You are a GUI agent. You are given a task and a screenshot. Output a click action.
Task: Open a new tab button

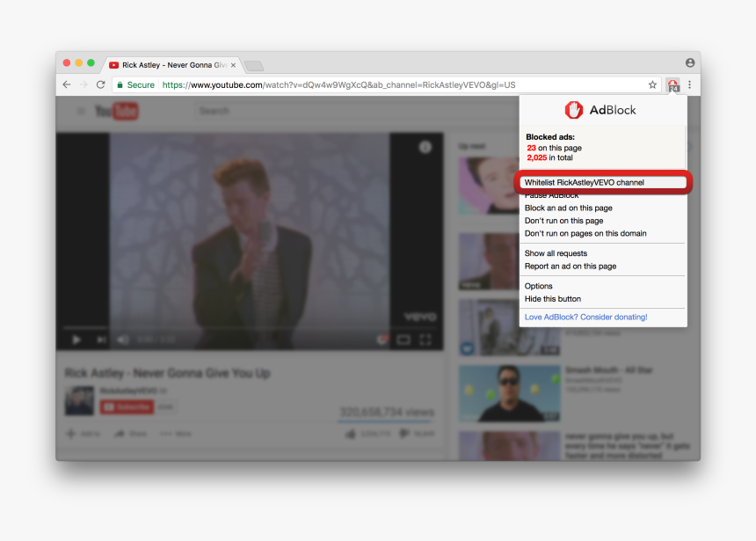[254, 66]
